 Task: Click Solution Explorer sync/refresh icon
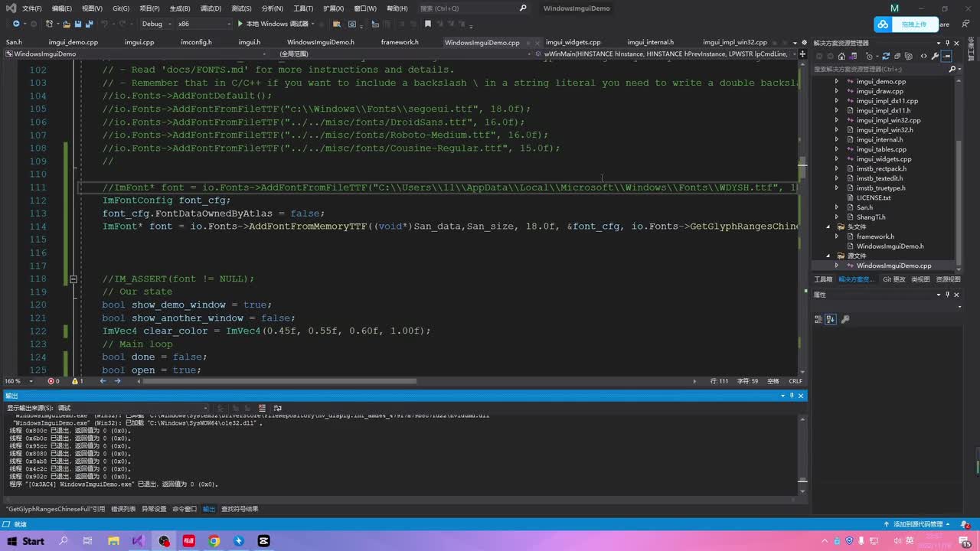[x=886, y=56]
